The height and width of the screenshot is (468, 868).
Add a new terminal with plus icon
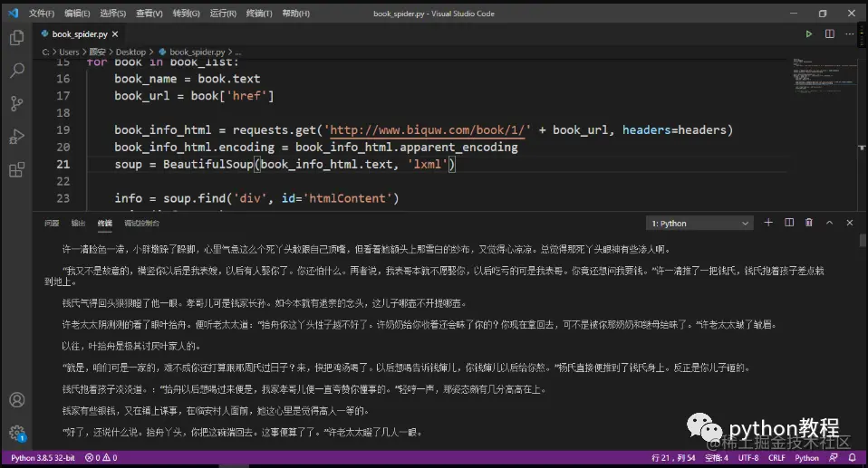768,223
